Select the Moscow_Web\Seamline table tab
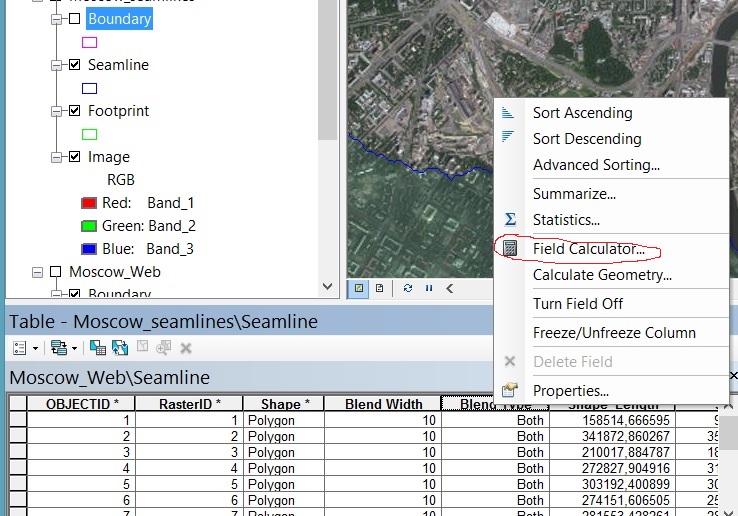The image size is (738, 516). tap(109, 378)
